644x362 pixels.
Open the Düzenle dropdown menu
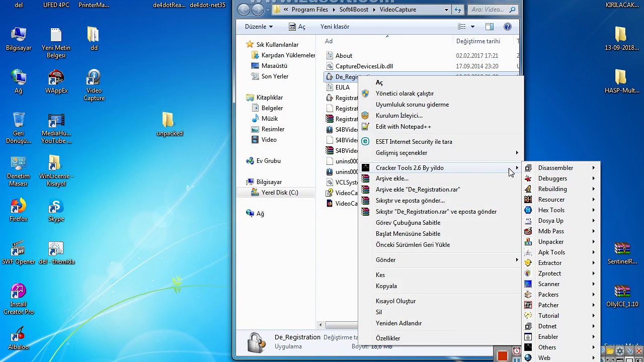(x=259, y=27)
